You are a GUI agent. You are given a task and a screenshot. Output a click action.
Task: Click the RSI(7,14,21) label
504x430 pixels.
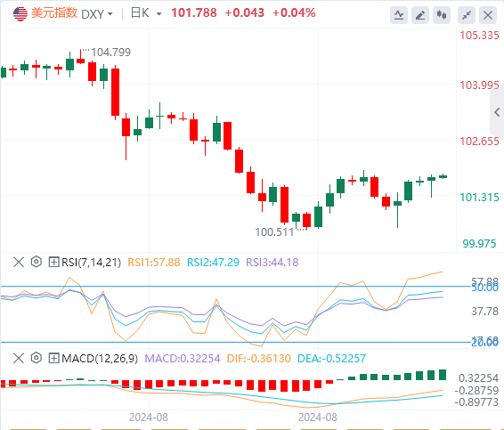click(x=92, y=263)
